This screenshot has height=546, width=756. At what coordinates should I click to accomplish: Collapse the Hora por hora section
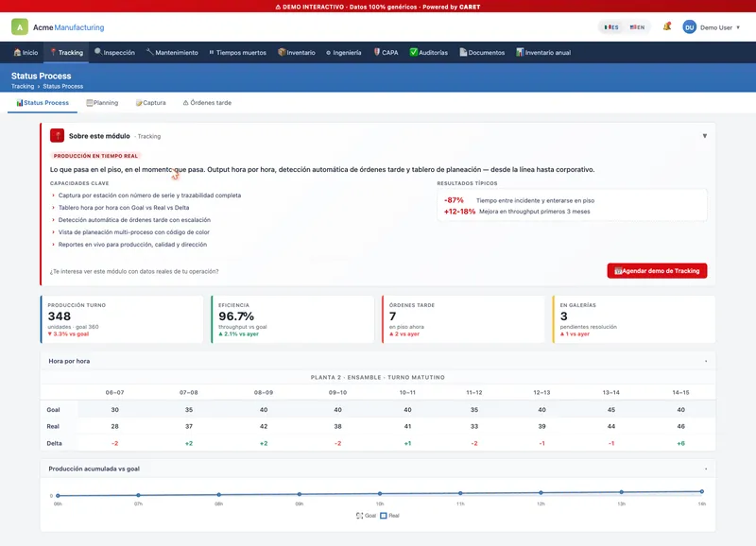coord(706,361)
